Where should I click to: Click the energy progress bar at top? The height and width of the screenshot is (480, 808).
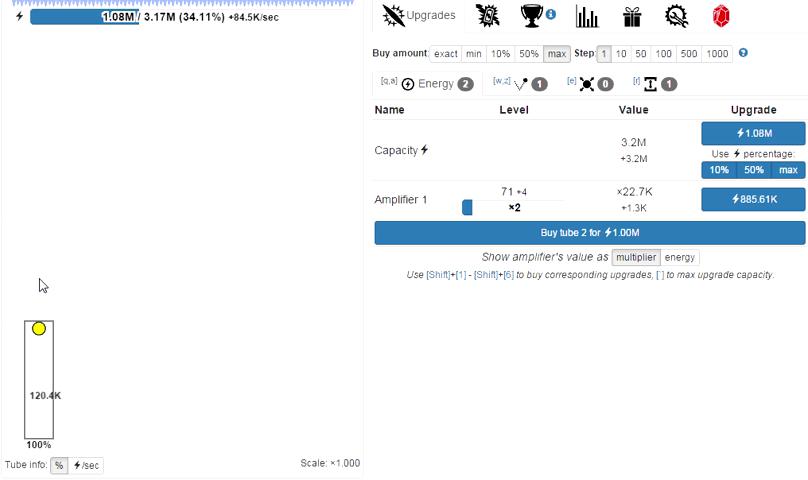click(x=84, y=17)
